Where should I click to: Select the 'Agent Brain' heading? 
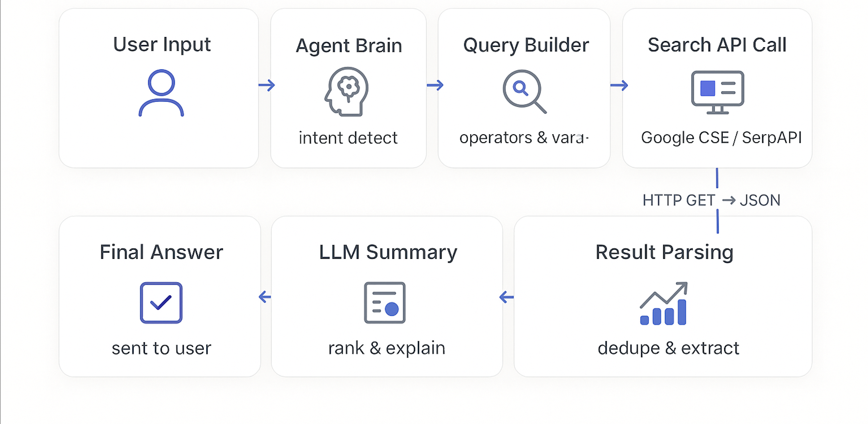coord(349,46)
